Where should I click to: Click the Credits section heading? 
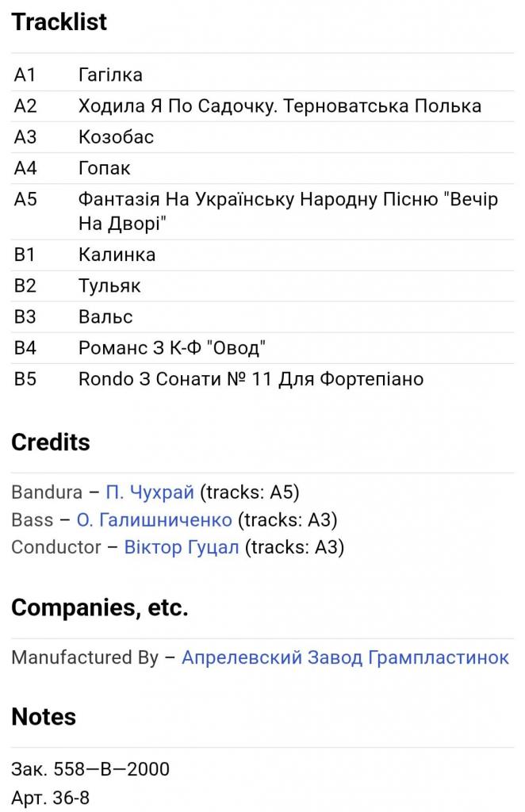[x=51, y=442]
